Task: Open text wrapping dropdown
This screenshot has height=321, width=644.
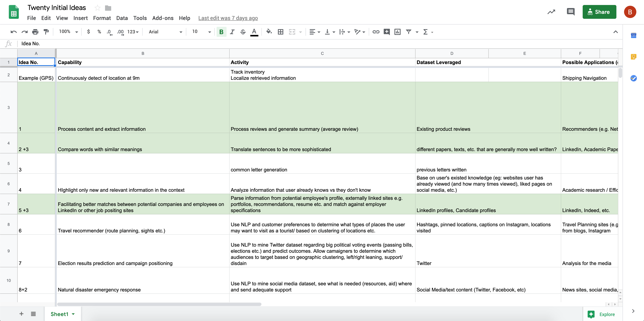Action: click(x=345, y=32)
